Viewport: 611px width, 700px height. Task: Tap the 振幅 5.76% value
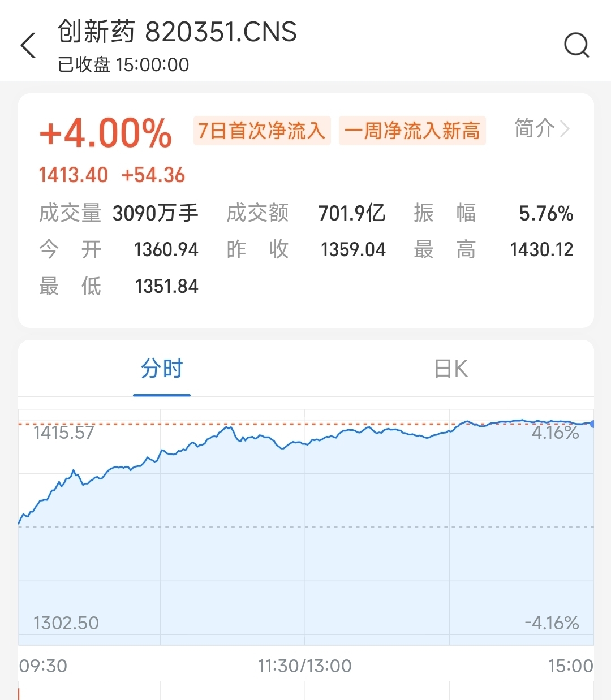[545, 214]
